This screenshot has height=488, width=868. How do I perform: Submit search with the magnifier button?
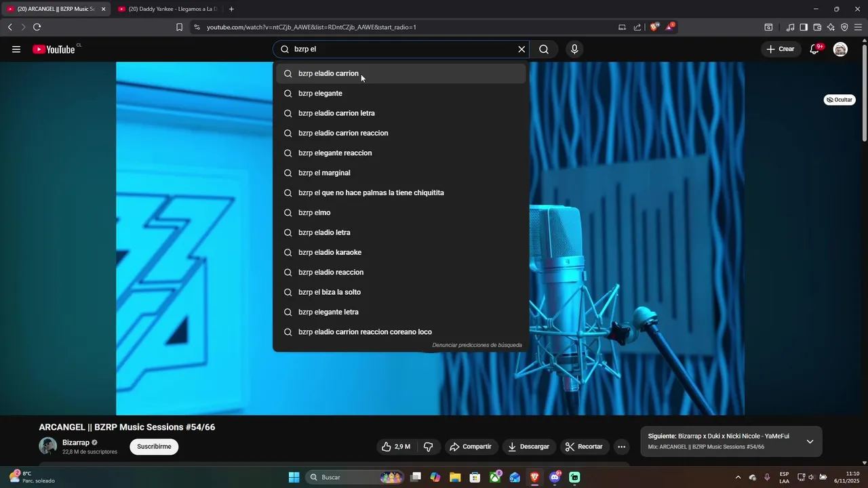[x=544, y=49]
